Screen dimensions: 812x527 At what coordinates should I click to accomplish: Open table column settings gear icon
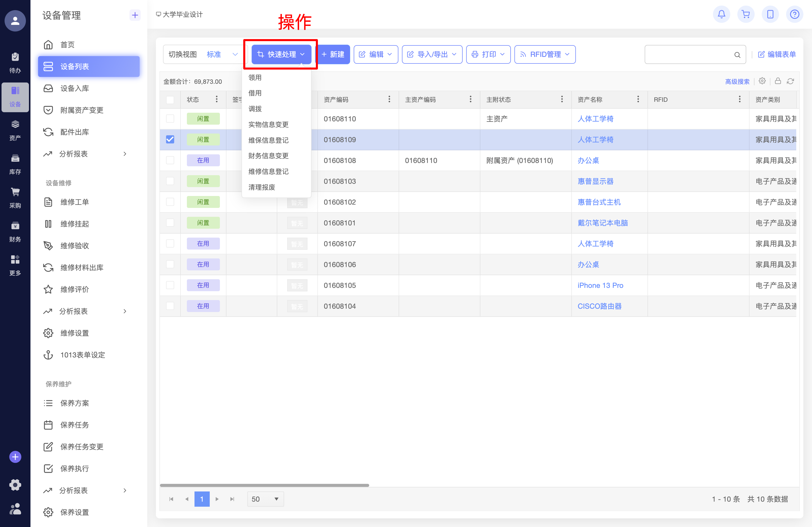762,81
